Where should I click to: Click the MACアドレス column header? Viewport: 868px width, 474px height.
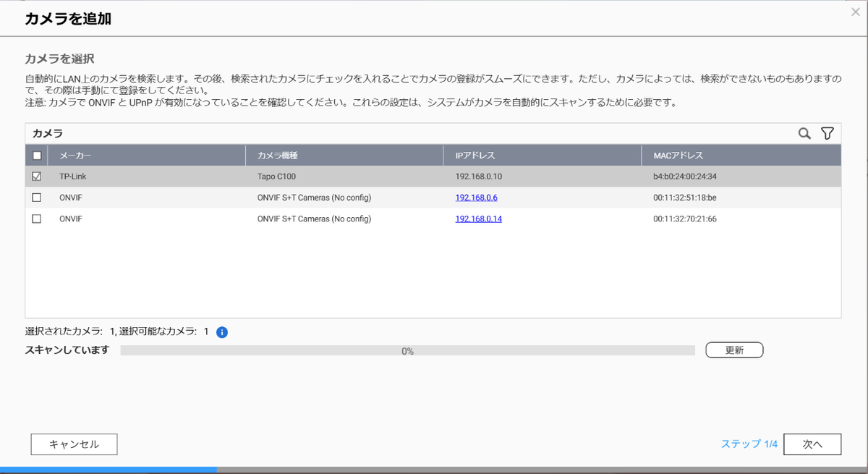click(678, 156)
